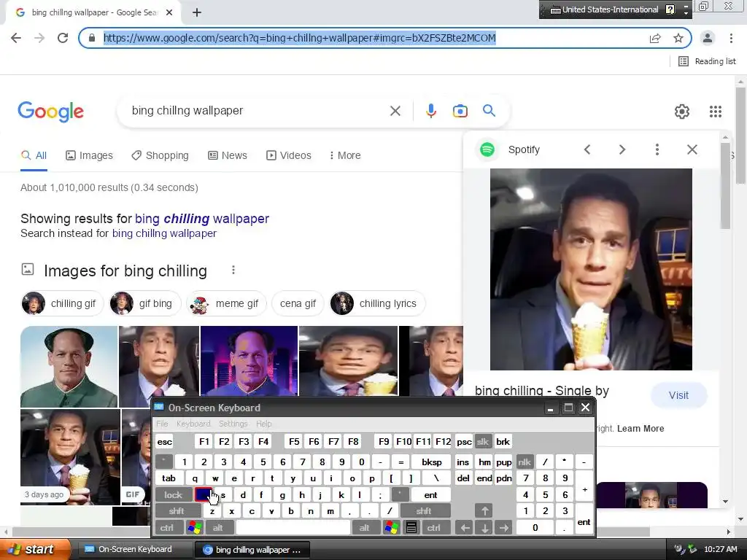Filter images by chilling lyrics chip
This screenshot has height=560, width=747.
[x=377, y=304]
